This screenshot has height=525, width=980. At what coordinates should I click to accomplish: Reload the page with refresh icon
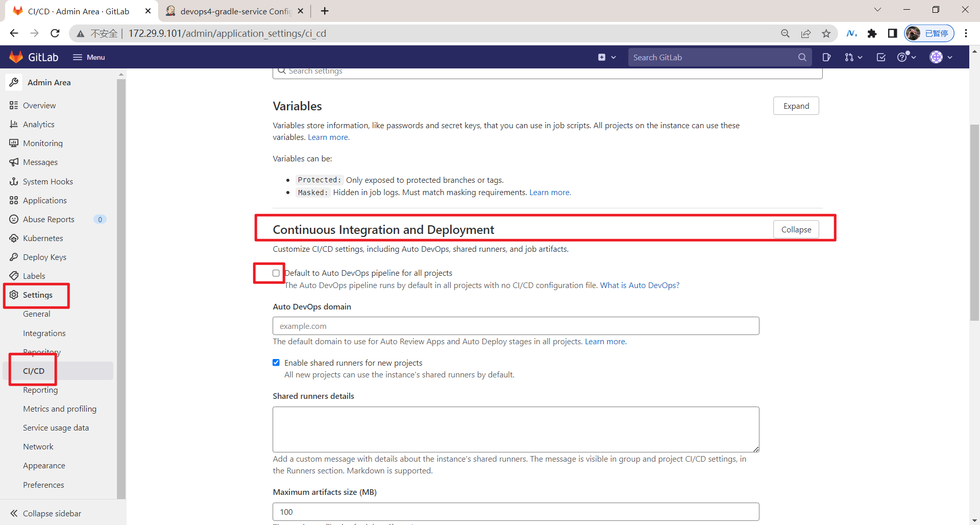click(x=55, y=33)
